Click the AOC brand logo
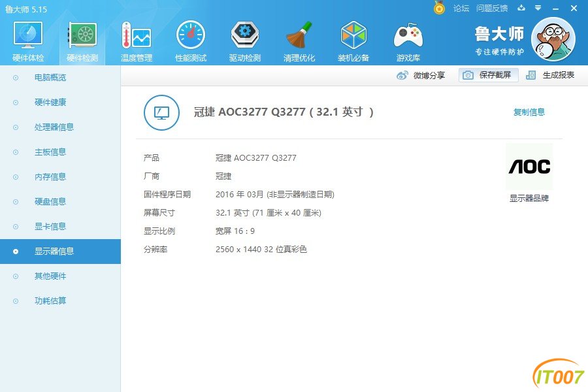Screen dimensions: 588x392 tap(529, 167)
